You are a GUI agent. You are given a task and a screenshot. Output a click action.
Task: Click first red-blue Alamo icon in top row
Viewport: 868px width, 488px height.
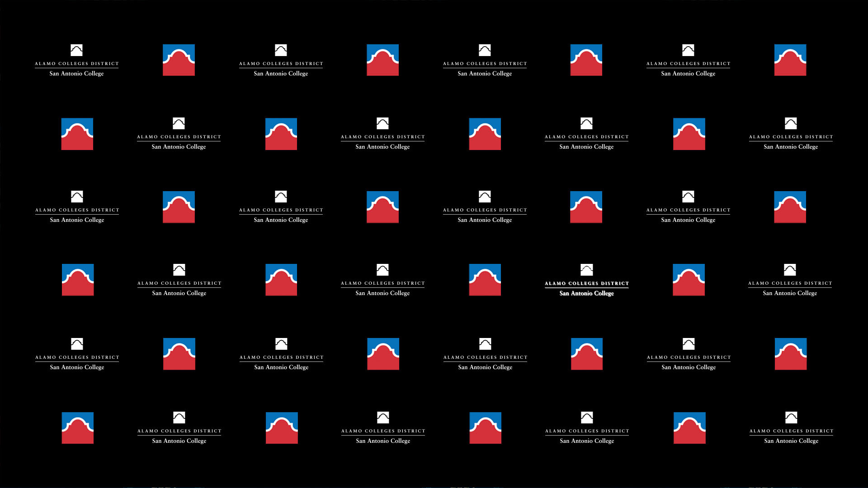tap(179, 60)
